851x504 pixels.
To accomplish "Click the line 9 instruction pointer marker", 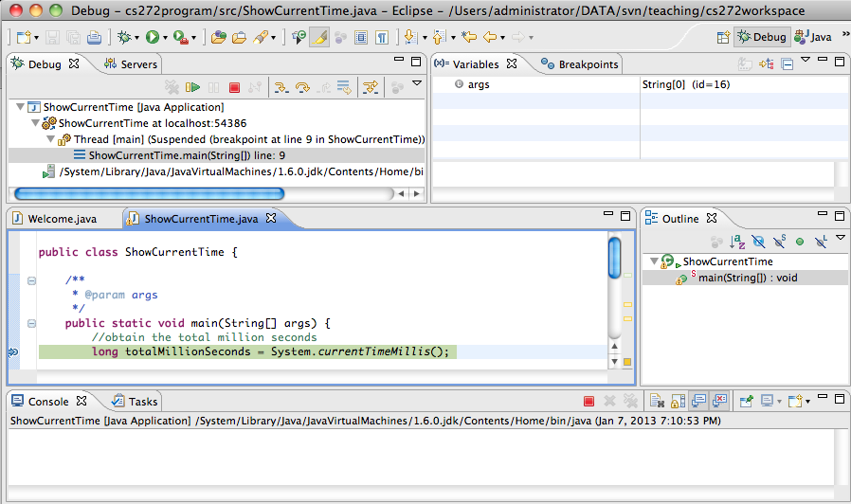I will tap(13, 351).
